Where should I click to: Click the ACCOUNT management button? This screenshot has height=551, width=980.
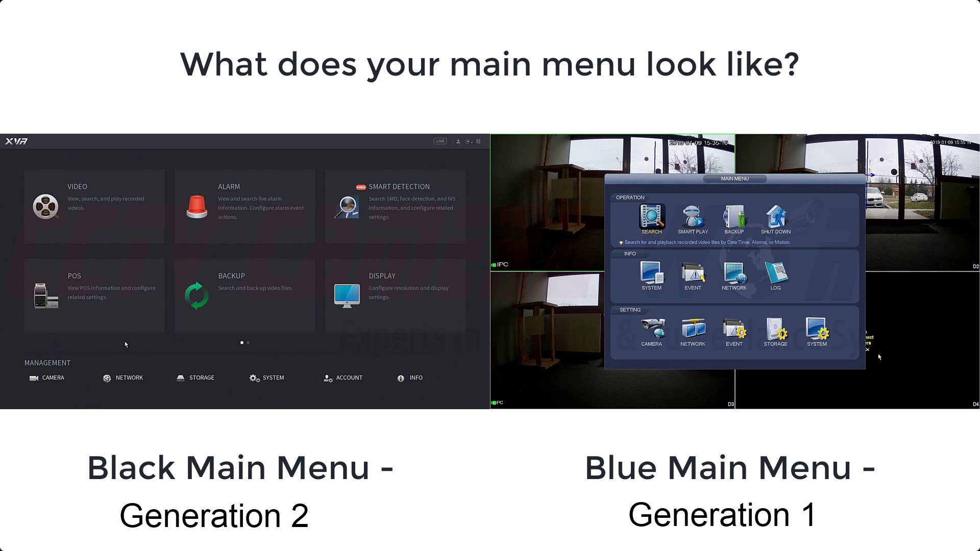pos(344,378)
